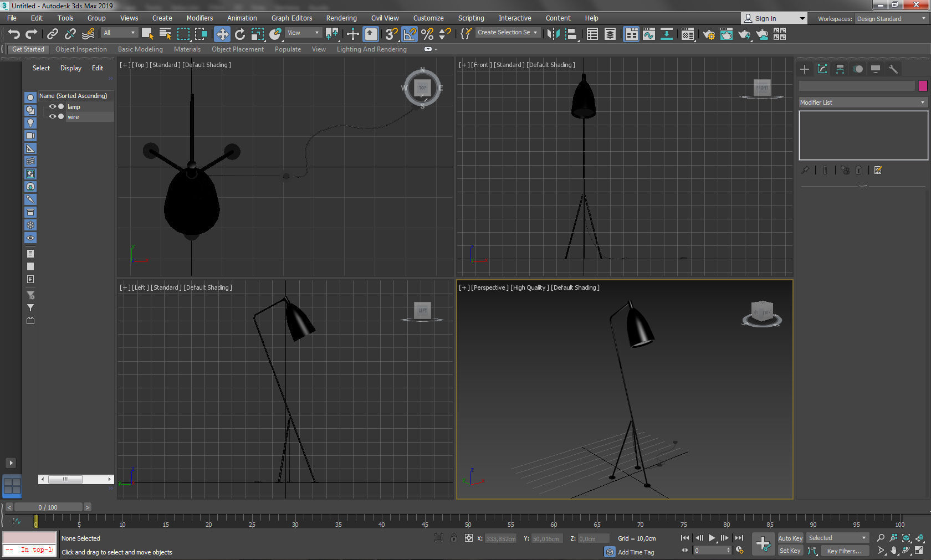
Task: Switch to Lighting And Rendering tab
Action: (372, 49)
